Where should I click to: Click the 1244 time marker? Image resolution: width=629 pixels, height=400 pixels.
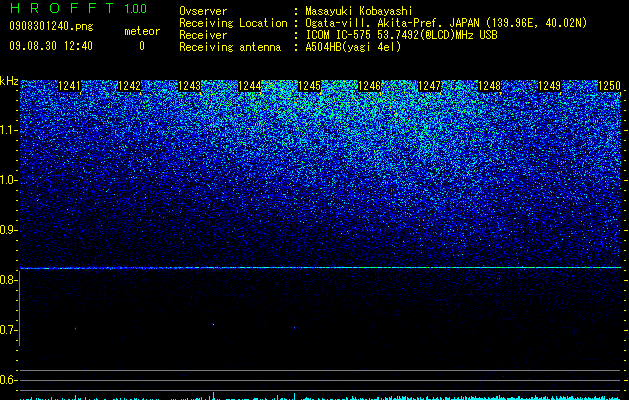coord(250,86)
